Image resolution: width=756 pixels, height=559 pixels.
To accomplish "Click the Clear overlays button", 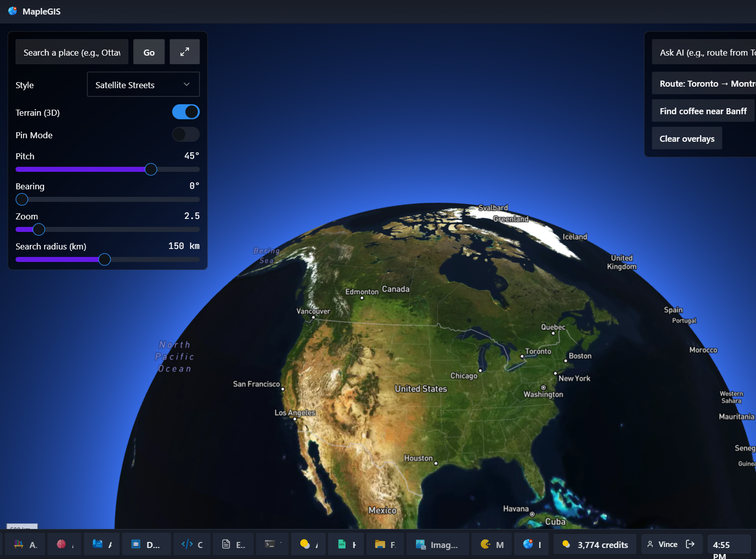I will pyautogui.click(x=687, y=138).
